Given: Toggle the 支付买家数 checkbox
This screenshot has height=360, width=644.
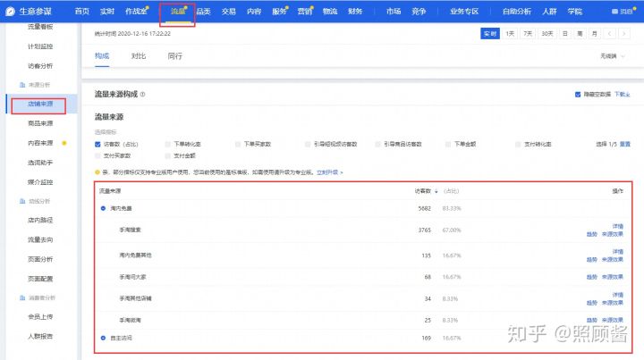Looking at the screenshot, I should pyautogui.click(x=97, y=155).
